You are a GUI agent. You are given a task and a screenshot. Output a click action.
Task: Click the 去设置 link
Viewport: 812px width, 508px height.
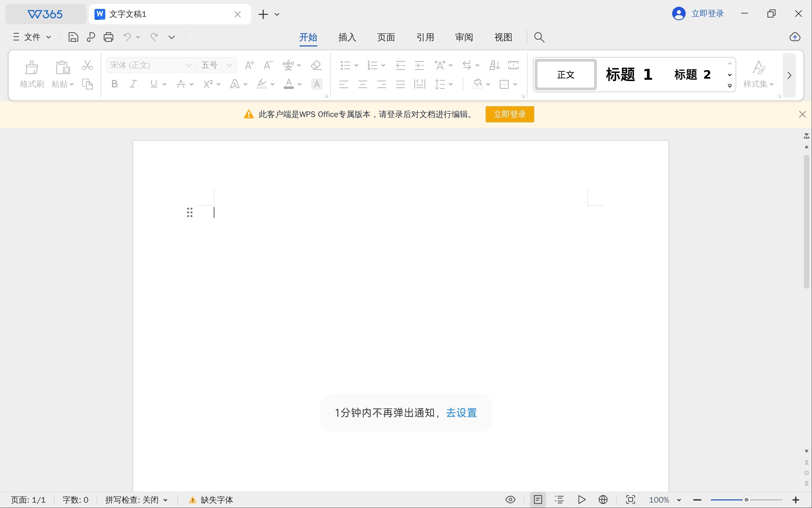point(461,413)
